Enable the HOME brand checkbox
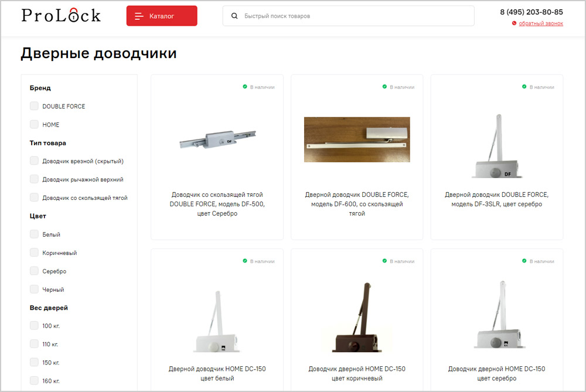 35,125
